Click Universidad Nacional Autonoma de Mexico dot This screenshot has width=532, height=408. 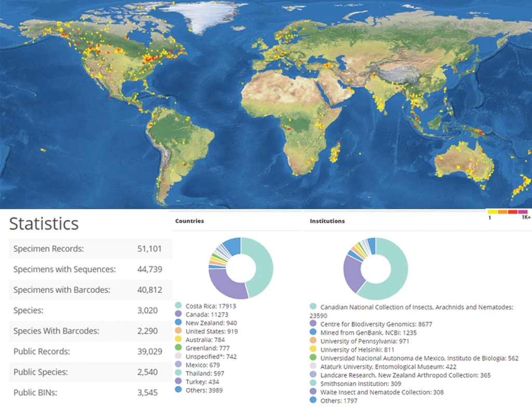(313, 358)
